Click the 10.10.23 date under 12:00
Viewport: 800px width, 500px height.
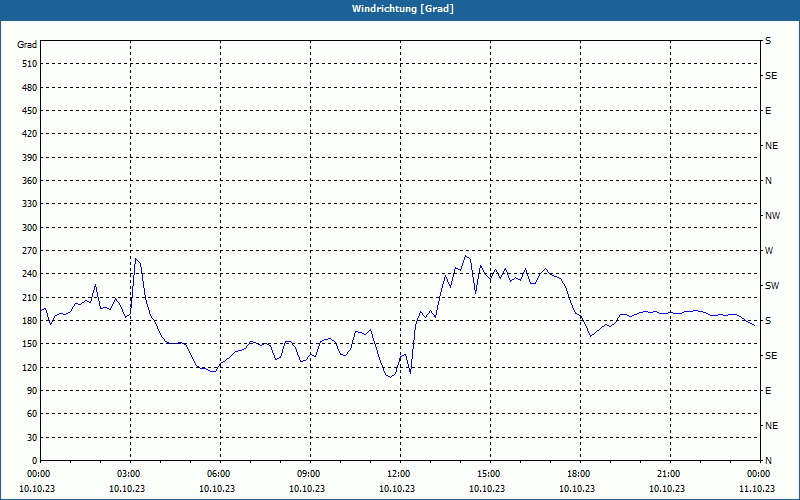click(397, 488)
